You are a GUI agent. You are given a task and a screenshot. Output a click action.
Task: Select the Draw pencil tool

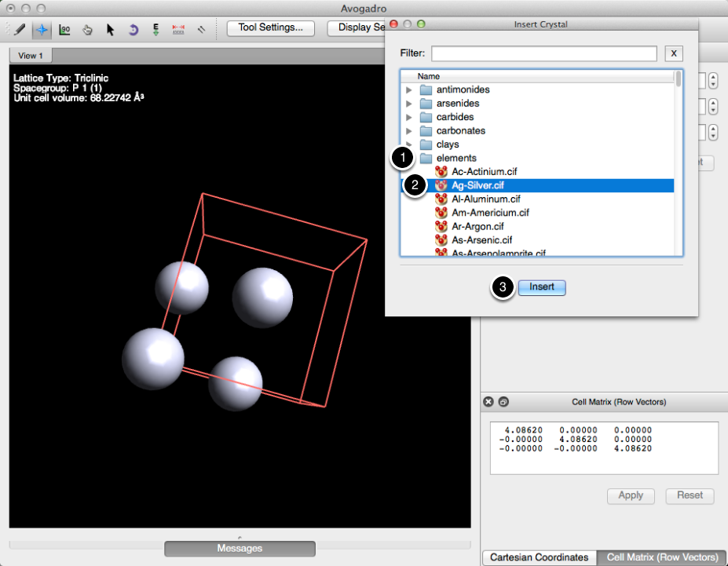(20, 29)
